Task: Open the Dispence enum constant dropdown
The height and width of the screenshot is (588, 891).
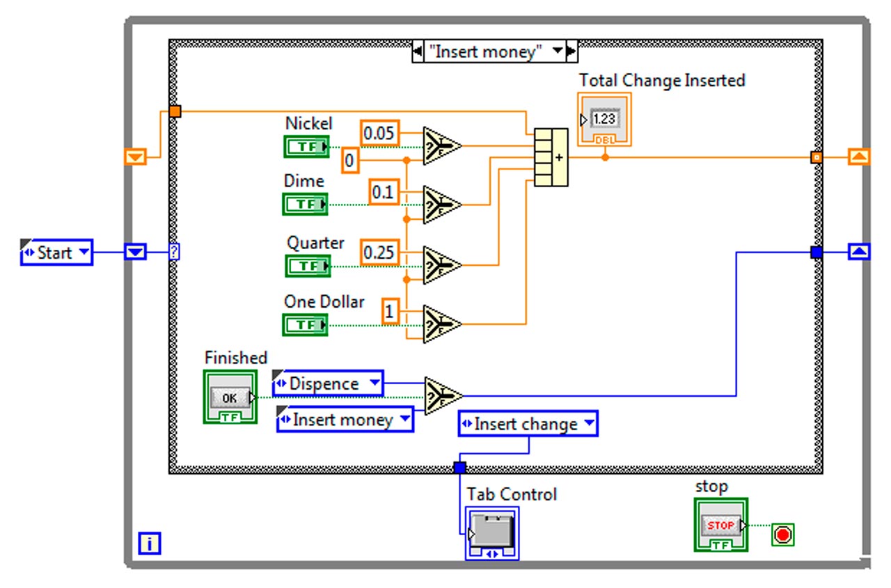Action: pos(377,383)
